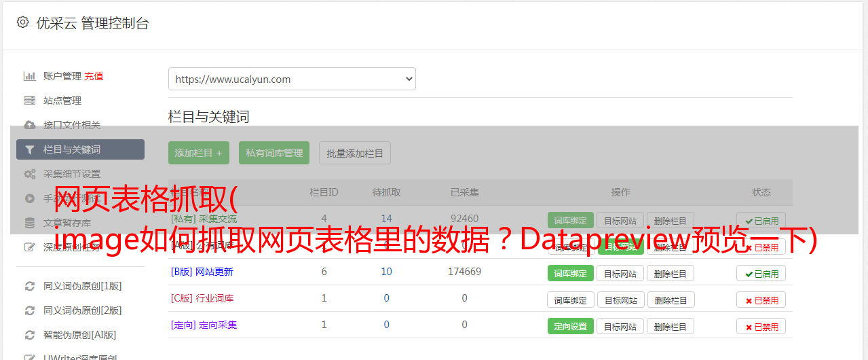This screenshot has height=360, width=868.
Task: Click the [B版] 网站更新 column name
Action: point(202,272)
